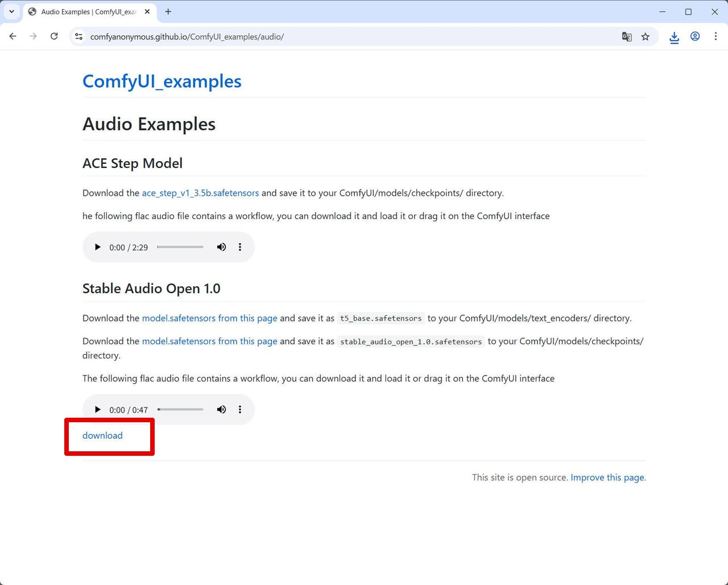
Task: Open a new browser tab
Action: [x=168, y=11]
